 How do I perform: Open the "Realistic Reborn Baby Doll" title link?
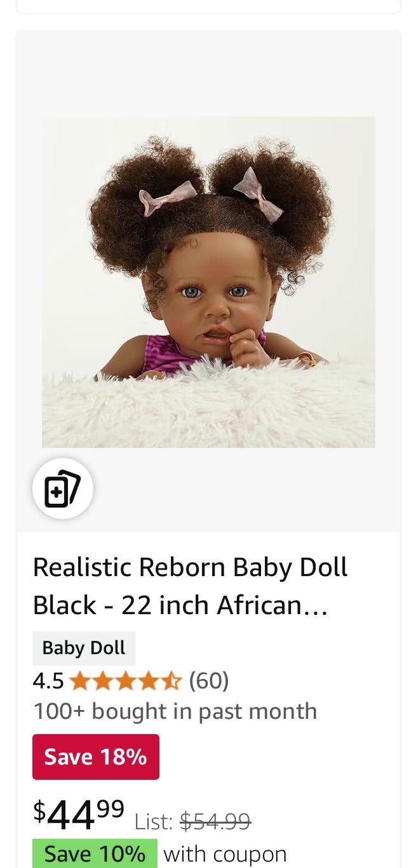coord(191,567)
